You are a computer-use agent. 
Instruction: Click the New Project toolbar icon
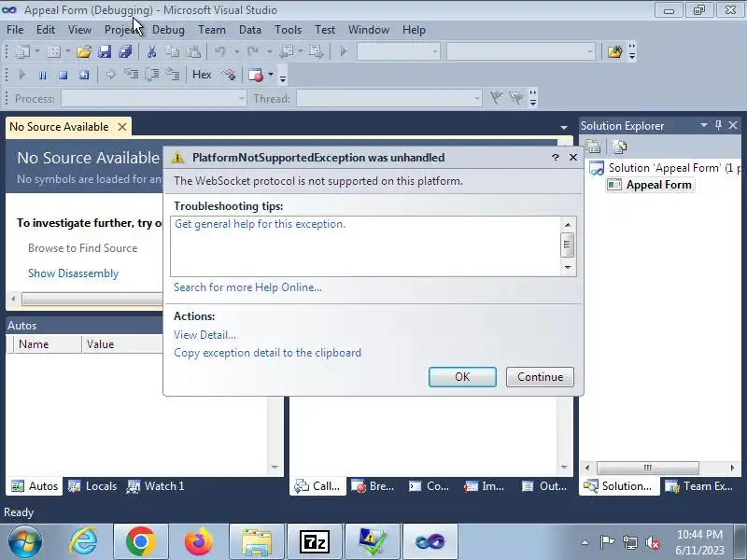(21, 51)
